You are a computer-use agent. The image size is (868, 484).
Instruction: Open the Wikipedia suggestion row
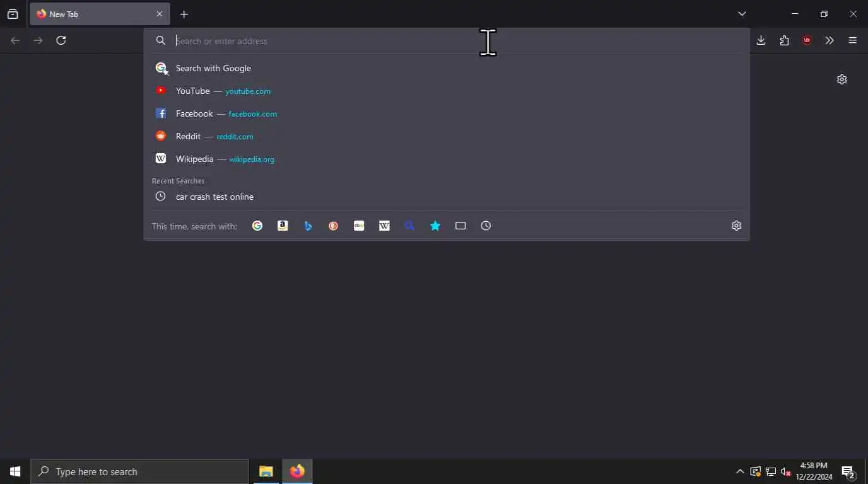click(x=447, y=159)
